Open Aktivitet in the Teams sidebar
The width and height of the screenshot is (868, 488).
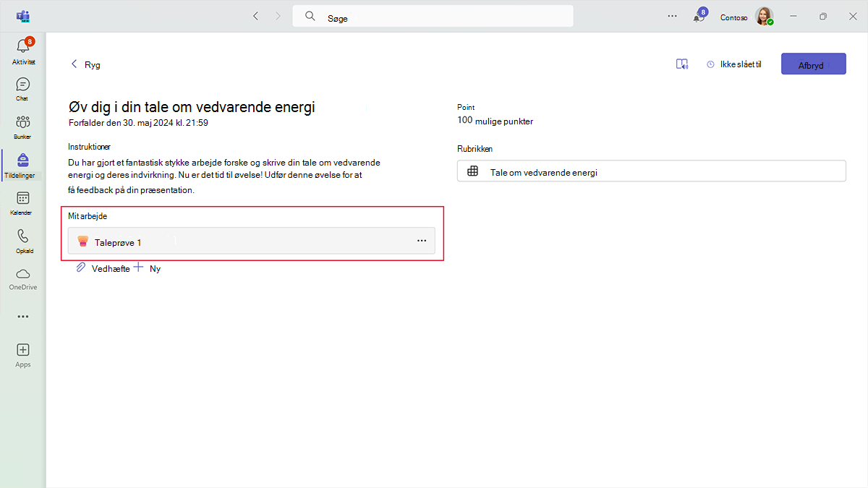[x=23, y=51]
